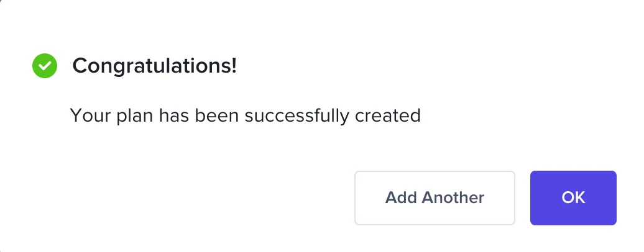Choose the white Add Another option
The width and height of the screenshot is (644, 252).
(435, 198)
